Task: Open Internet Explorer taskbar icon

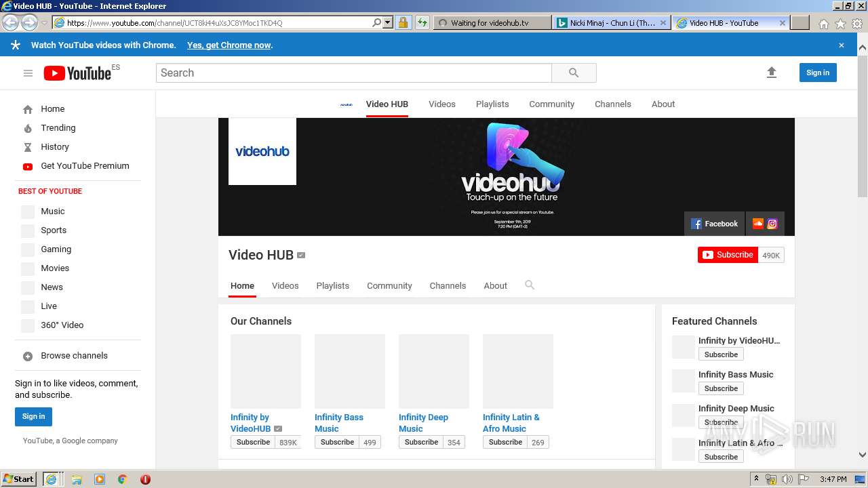Action: (x=52, y=479)
